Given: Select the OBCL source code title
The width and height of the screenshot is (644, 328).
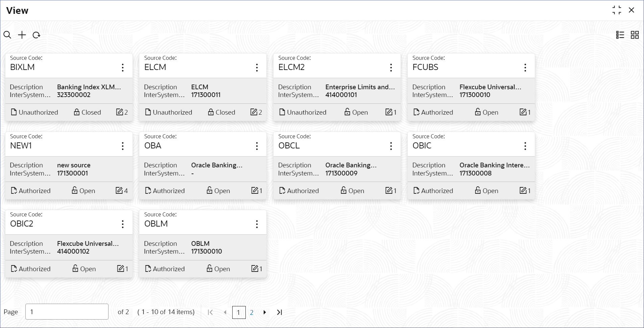Looking at the screenshot, I should pos(289,145).
